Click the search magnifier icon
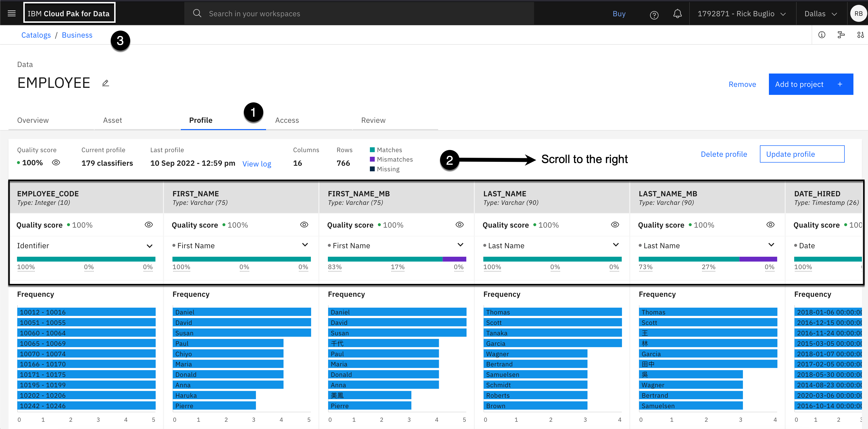This screenshot has width=868, height=429. pyautogui.click(x=197, y=14)
